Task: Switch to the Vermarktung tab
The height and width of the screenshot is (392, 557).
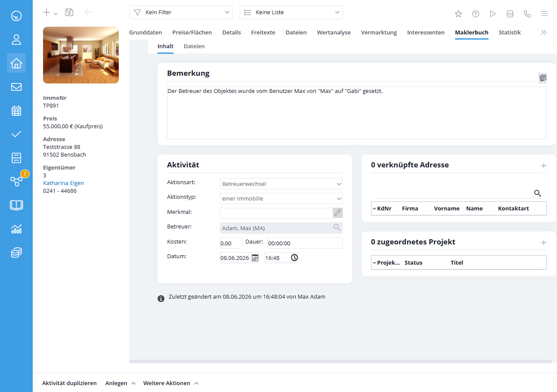Action: [379, 32]
